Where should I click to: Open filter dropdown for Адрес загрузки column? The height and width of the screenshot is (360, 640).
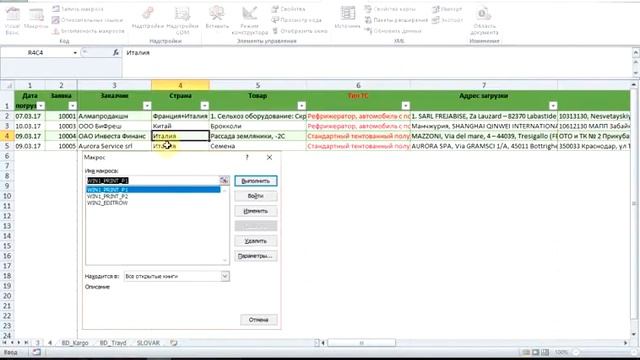click(553, 106)
